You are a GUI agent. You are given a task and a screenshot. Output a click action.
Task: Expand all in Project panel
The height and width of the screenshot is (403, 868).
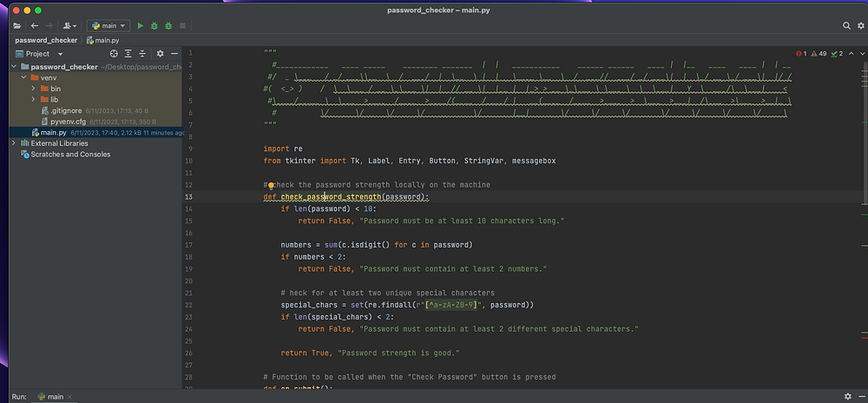[128, 54]
